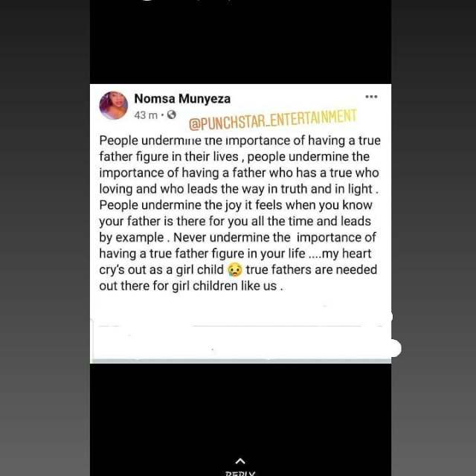Click the @PUNCHSTAR_ENTERTAINMENT watermark

click(x=273, y=120)
